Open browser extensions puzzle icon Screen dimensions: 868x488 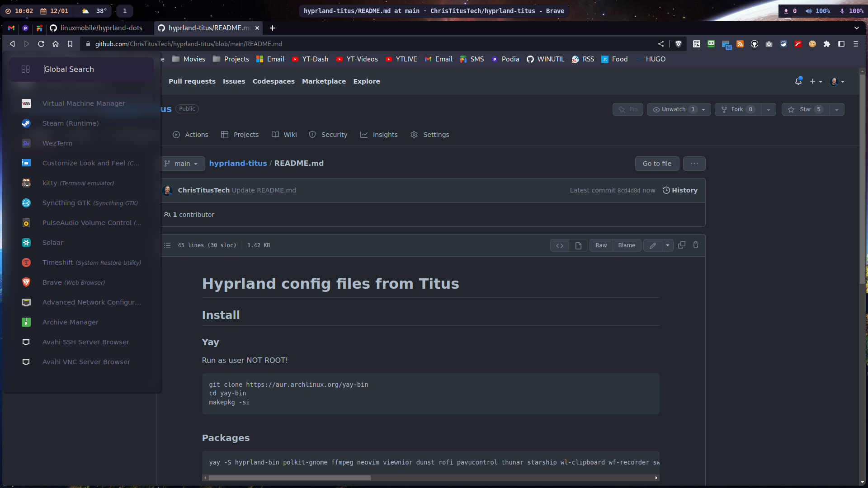coord(827,44)
